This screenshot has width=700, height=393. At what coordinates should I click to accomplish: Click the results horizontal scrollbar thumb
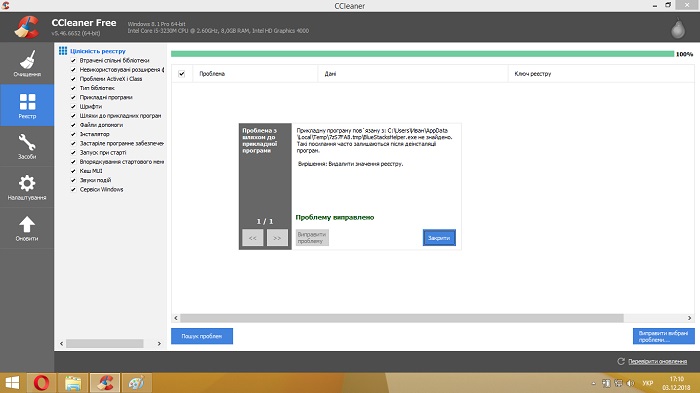pyautogui.click(x=402, y=318)
